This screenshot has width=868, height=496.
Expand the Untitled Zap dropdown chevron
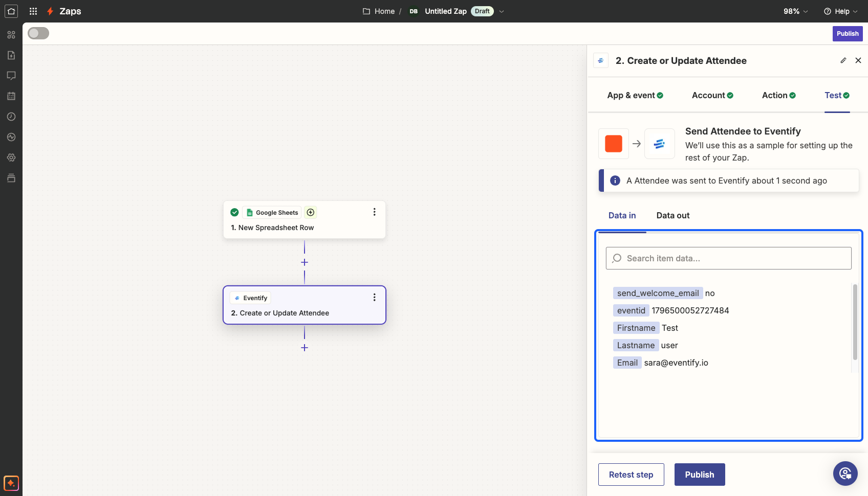point(502,11)
